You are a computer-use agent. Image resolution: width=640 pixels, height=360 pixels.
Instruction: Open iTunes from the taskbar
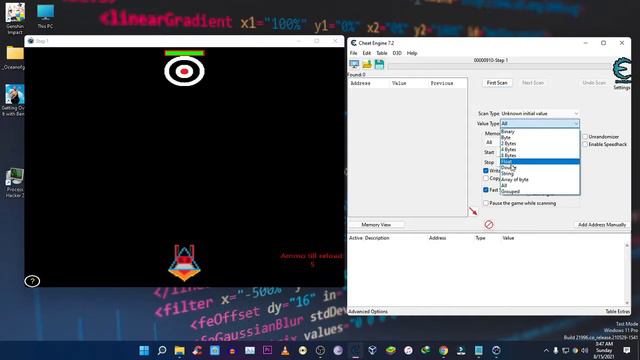(408, 350)
